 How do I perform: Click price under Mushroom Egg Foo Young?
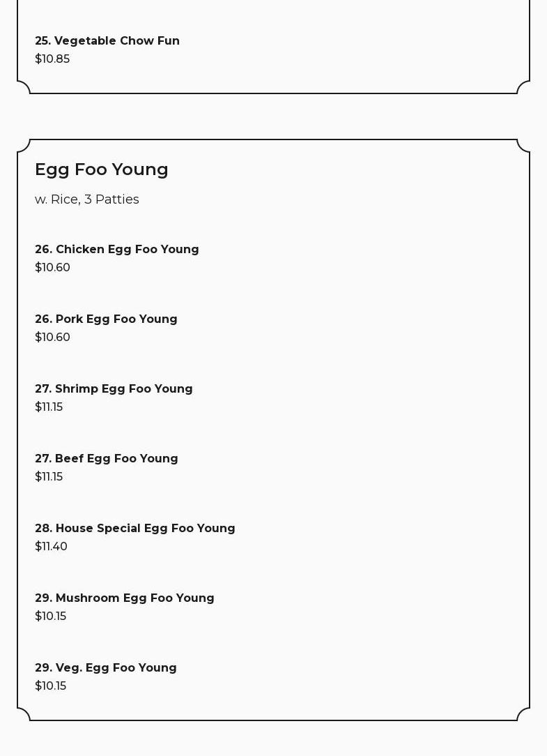point(50,616)
